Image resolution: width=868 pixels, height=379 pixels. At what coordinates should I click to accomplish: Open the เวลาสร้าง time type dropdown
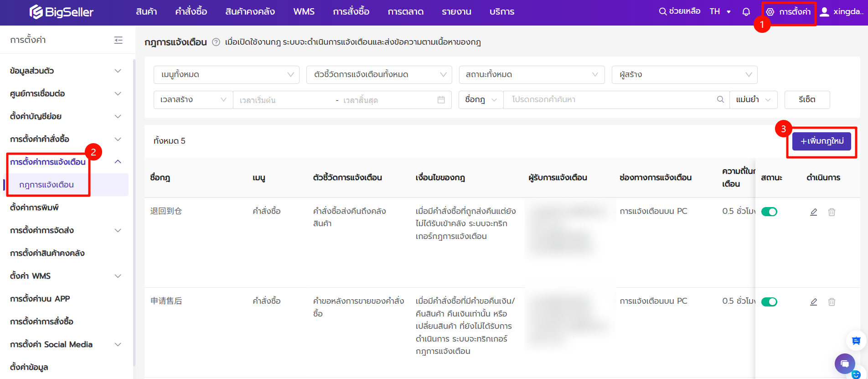(193, 100)
